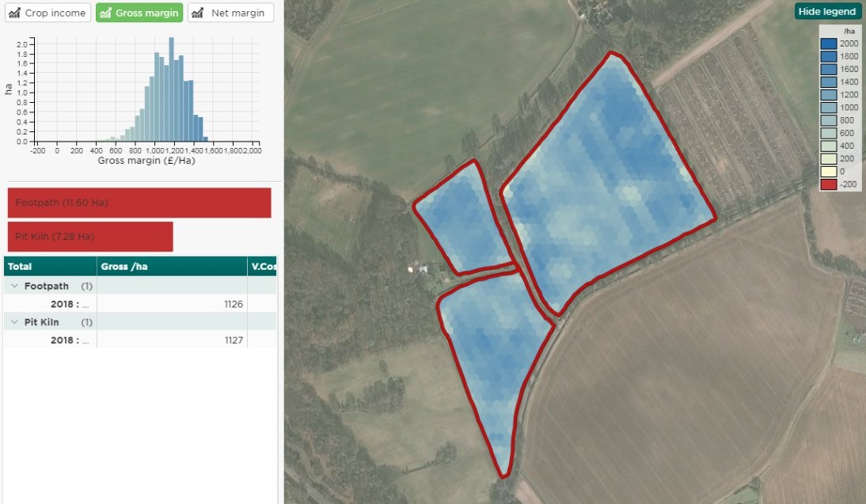Screen dimensions: 866x504
Task: Switch to the Net margin view
Action: [230, 13]
